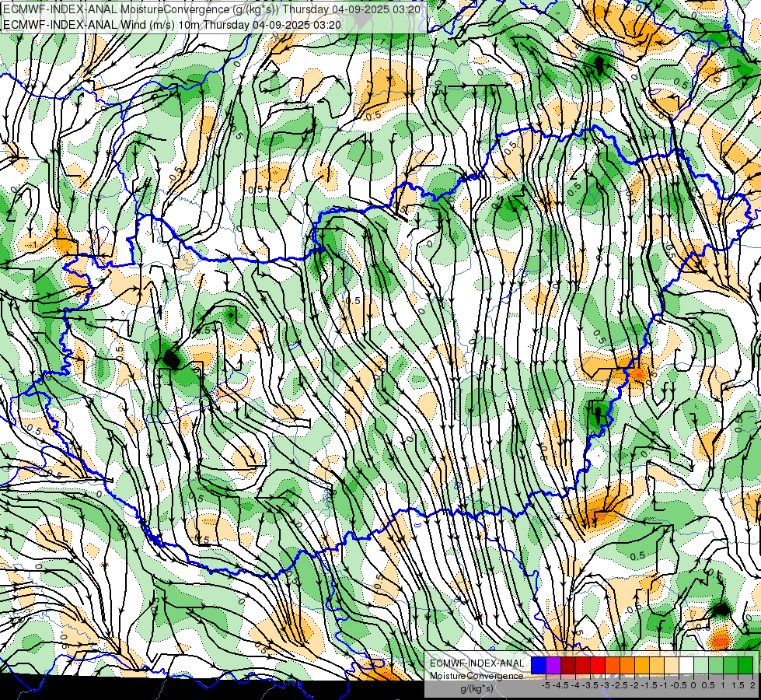
Task: Click the dark maroon swatch above -4.5 to -4
Action: (568, 666)
